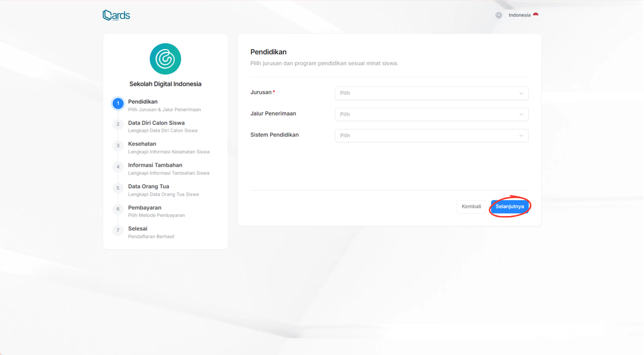The image size is (644, 355).
Task: Open the Jurusan dropdown
Action: click(432, 93)
